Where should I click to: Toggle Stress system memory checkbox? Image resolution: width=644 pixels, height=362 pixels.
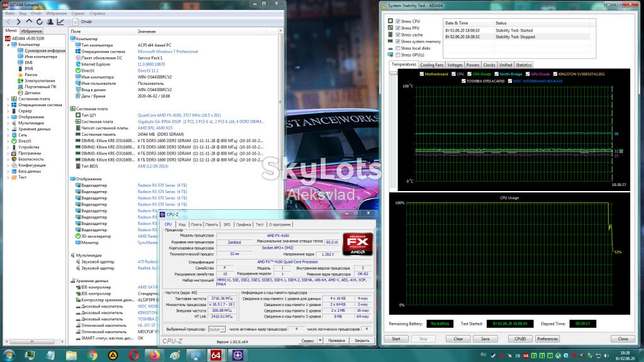pyautogui.click(x=398, y=41)
